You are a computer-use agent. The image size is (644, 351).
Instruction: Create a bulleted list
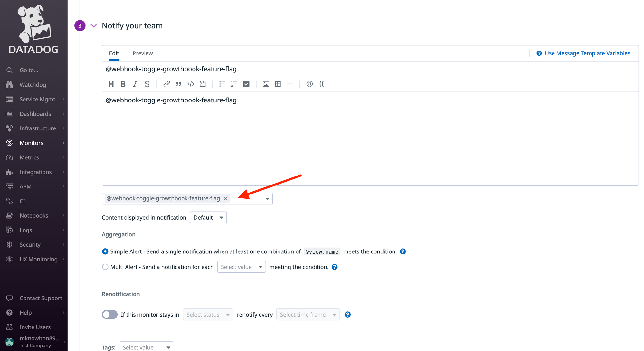point(222,84)
